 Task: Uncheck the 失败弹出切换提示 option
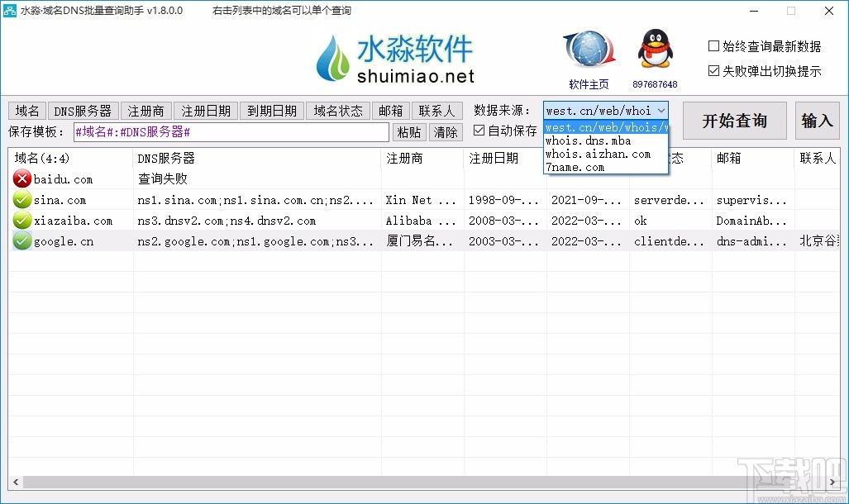713,69
